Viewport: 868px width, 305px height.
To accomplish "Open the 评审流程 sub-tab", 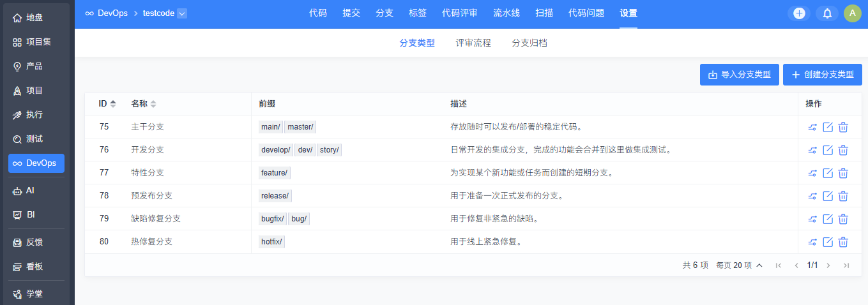I will point(473,43).
